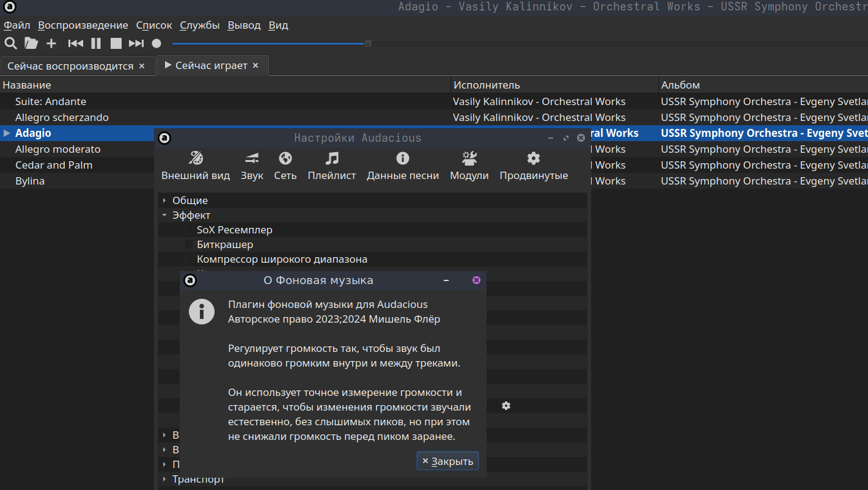Open files using the folder icon
868x490 pixels.
[31, 43]
